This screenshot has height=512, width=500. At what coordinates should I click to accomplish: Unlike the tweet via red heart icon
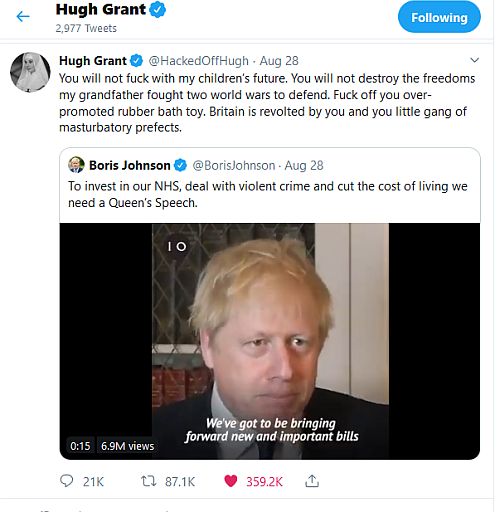point(231,481)
